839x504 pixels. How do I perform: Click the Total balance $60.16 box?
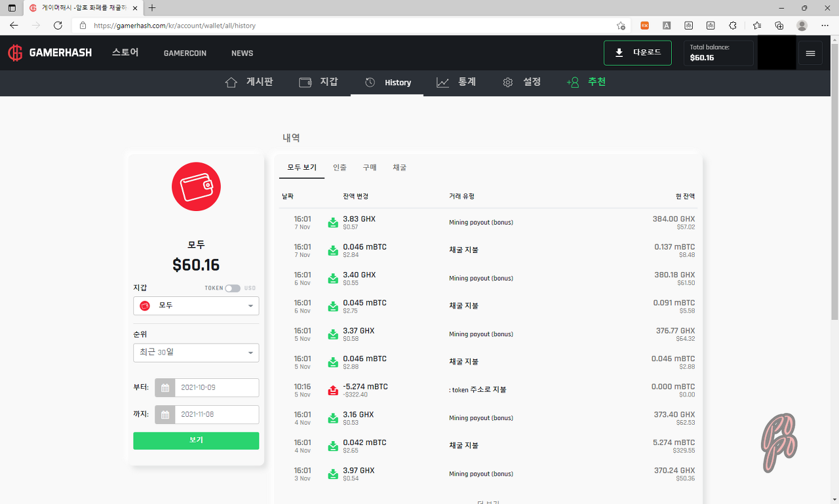click(x=718, y=53)
